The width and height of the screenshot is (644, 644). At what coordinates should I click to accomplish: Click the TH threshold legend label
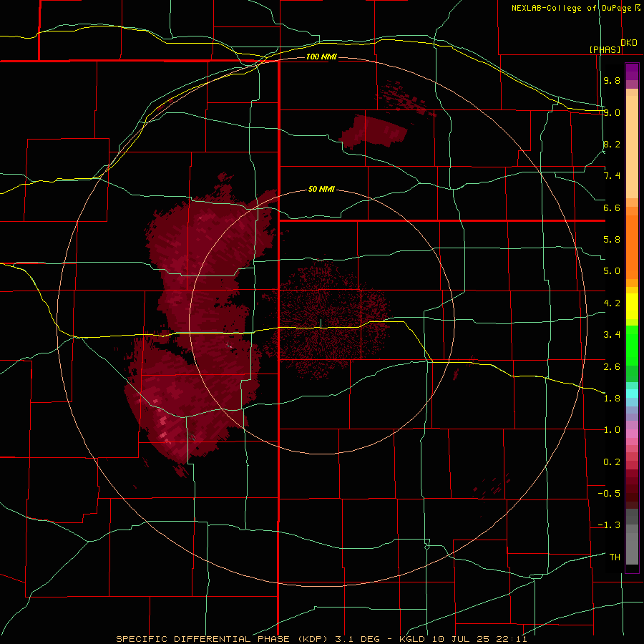tap(615, 557)
